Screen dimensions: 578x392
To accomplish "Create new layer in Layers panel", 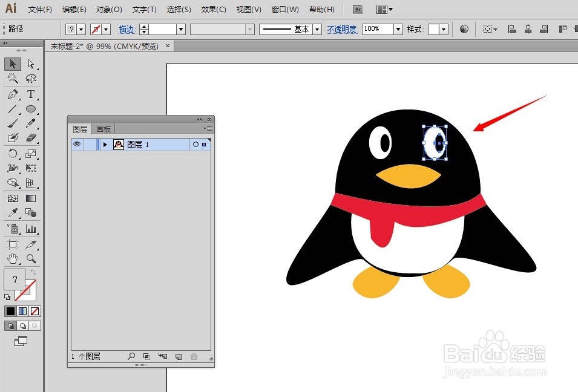I will [x=179, y=356].
